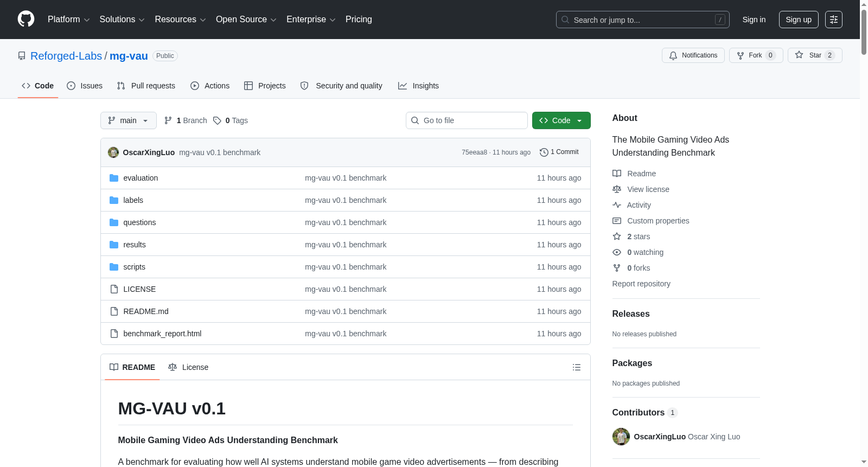
Task: Expand the Platform menu
Action: tap(68, 20)
